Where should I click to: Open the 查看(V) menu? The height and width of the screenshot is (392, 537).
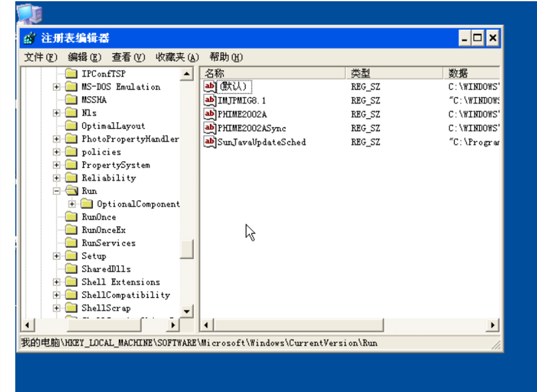(128, 57)
